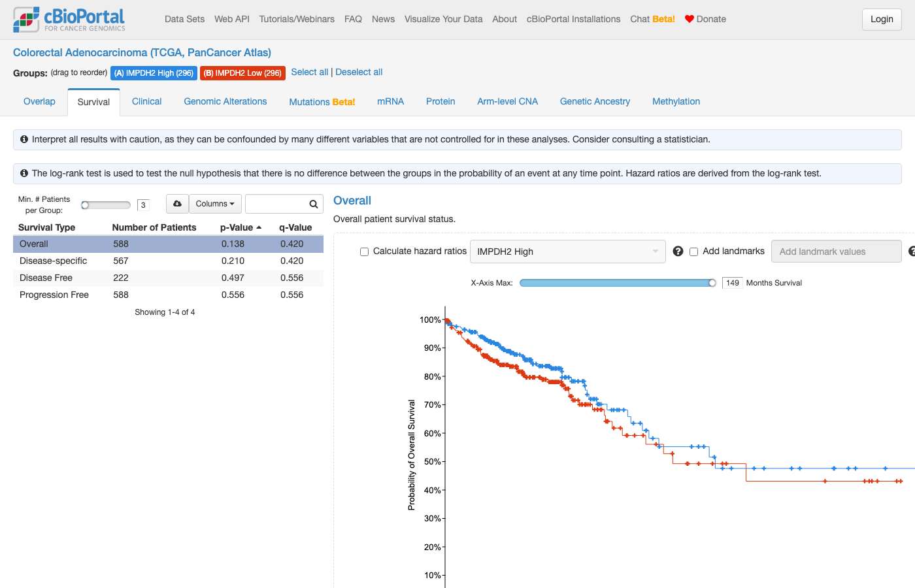Switch to the Clinical tab
The height and width of the screenshot is (588, 915).
(x=146, y=101)
